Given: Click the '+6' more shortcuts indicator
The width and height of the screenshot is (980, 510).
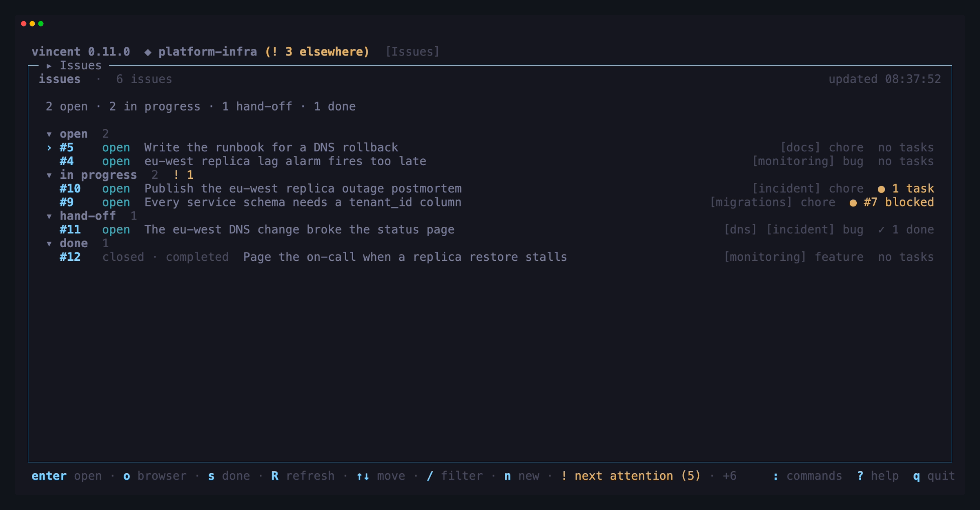Looking at the screenshot, I should (729, 476).
